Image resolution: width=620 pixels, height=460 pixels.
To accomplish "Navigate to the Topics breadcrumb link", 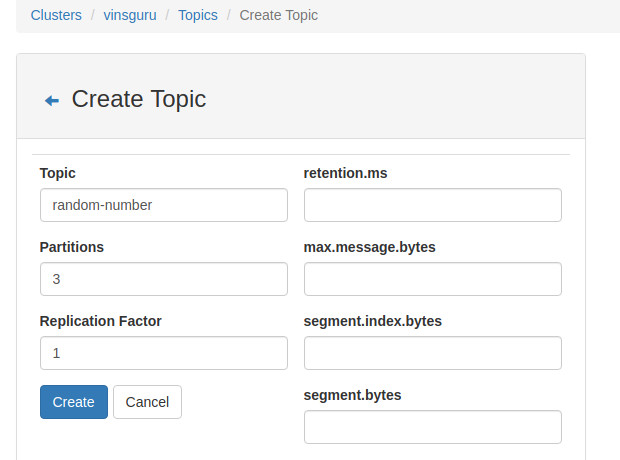I will 197,15.
